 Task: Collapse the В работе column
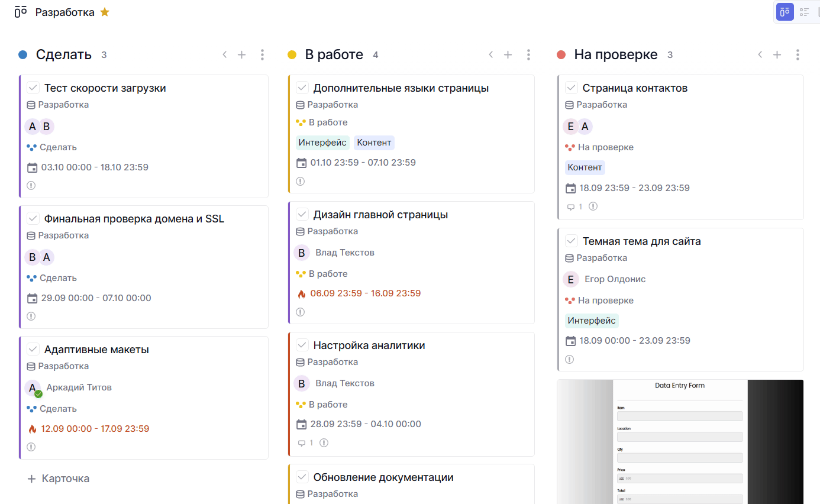pos(490,55)
